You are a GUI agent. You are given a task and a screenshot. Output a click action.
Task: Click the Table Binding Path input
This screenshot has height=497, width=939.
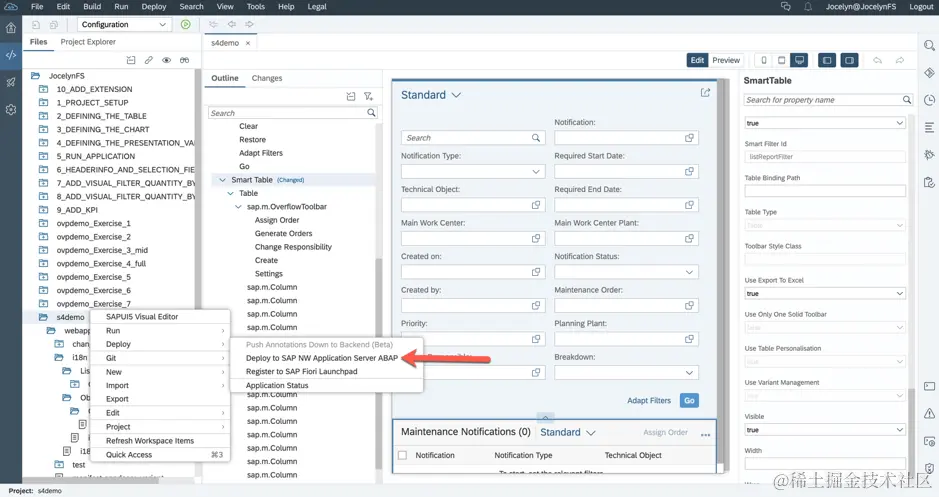tap(825, 191)
